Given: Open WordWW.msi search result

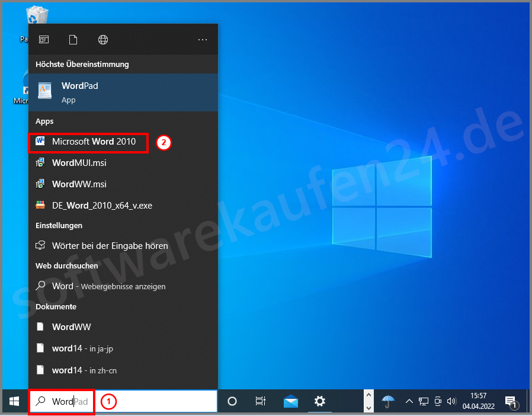Looking at the screenshot, I should pos(123,184).
